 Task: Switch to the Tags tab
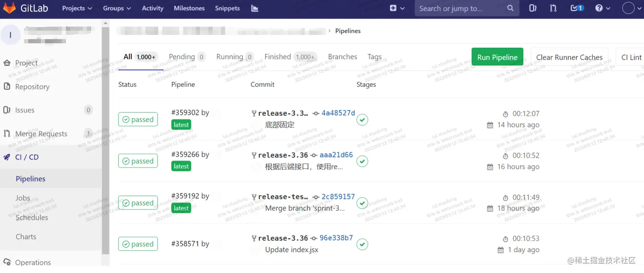click(x=374, y=57)
